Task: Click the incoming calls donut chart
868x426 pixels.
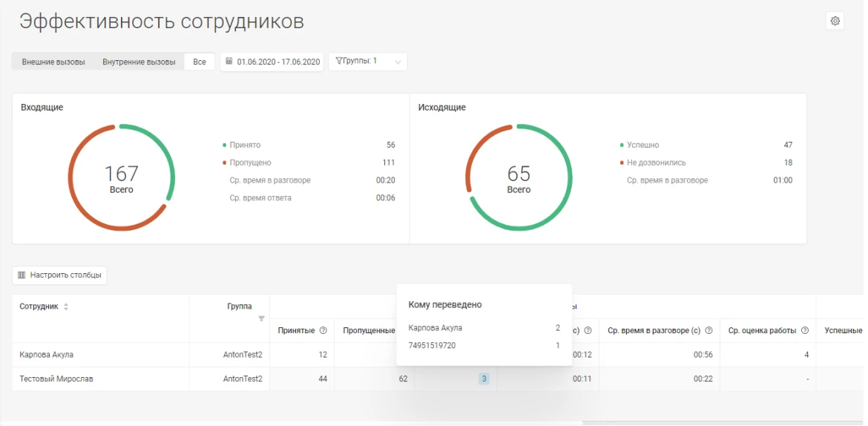Action: tap(121, 177)
